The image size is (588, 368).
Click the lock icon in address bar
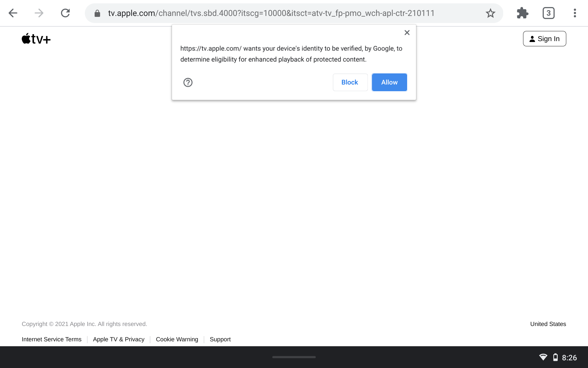point(97,13)
